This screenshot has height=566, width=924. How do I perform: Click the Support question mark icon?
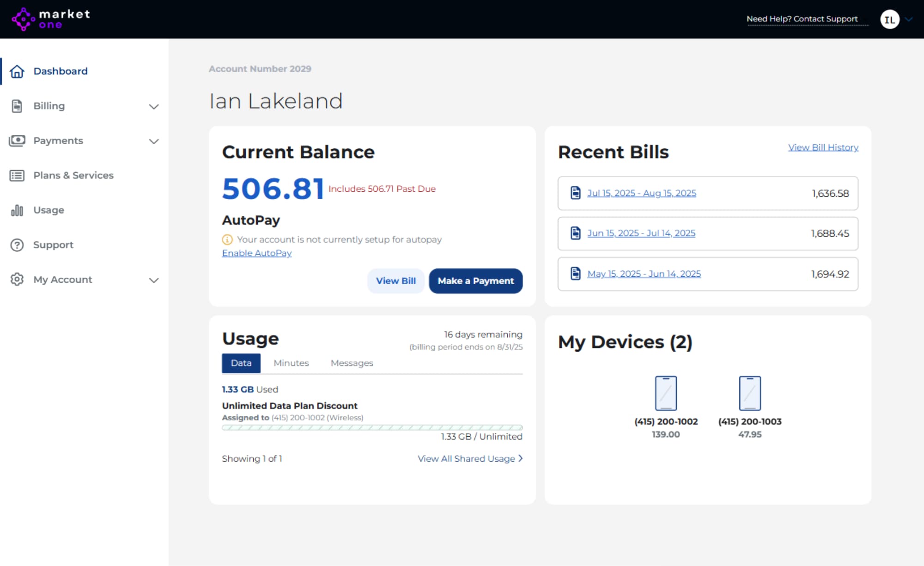pos(17,245)
